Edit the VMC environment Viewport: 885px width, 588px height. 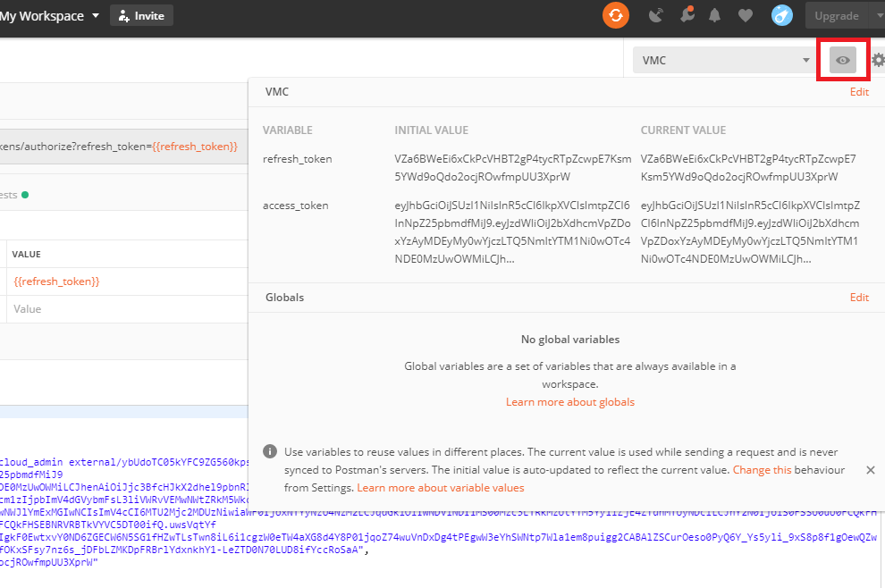point(859,92)
